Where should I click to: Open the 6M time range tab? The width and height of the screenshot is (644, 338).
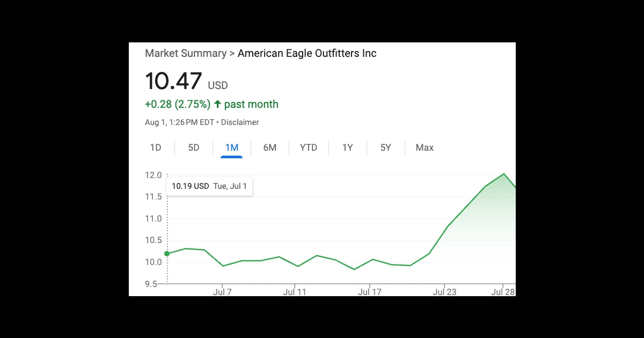[270, 148]
